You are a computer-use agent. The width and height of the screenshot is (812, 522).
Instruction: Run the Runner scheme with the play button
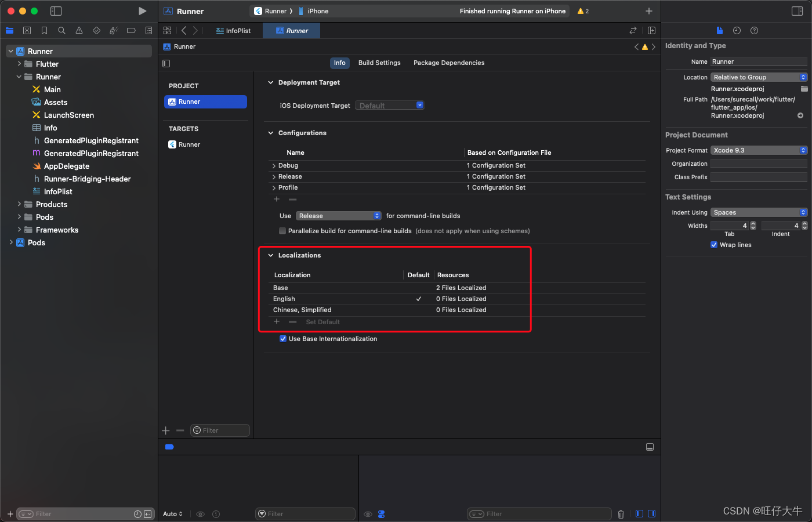[142, 11]
